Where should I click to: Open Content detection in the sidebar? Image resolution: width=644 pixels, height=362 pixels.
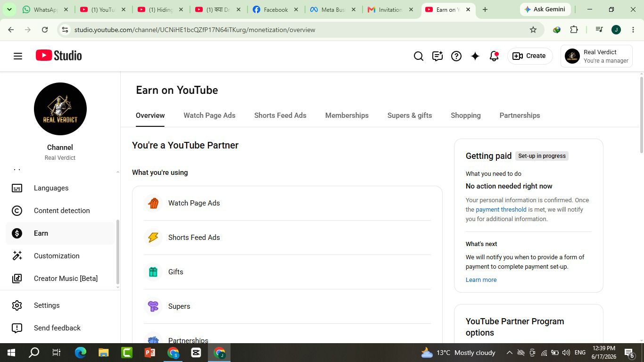tap(60, 211)
